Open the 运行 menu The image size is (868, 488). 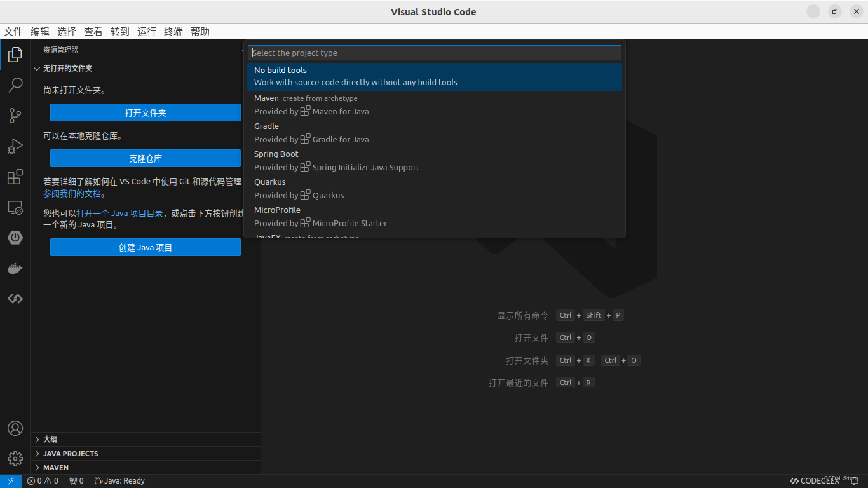[147, 32]
